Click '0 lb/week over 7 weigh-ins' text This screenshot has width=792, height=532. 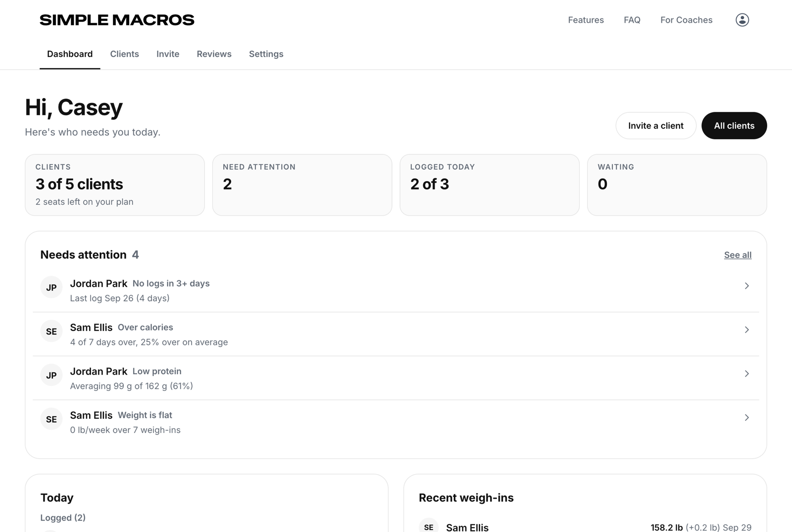coord(125,430)
